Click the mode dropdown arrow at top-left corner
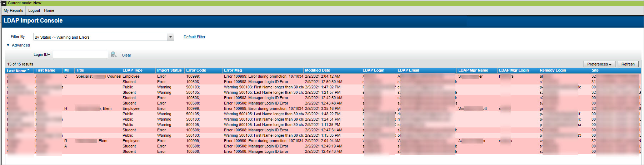 (x=4, y=3)
